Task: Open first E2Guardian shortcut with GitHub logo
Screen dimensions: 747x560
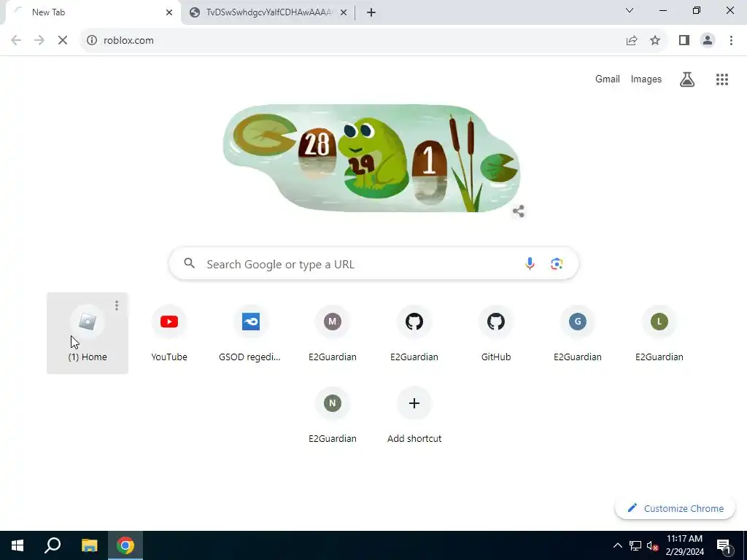Action: 414,332
